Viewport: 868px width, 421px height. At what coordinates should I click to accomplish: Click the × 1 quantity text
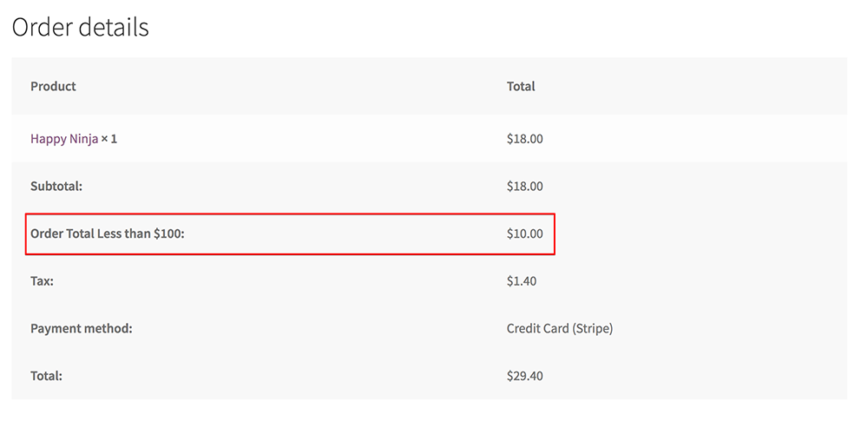(109, 139)
